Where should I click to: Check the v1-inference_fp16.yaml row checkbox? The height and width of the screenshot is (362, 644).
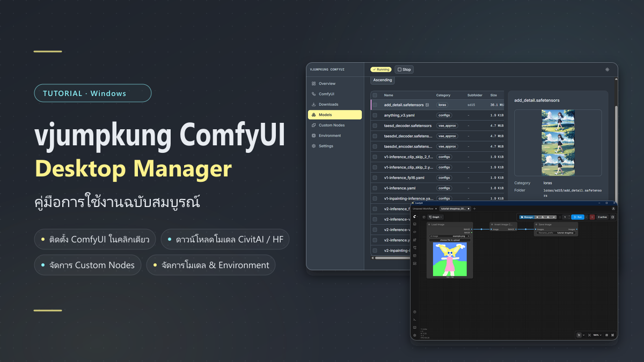coord(375,178)
